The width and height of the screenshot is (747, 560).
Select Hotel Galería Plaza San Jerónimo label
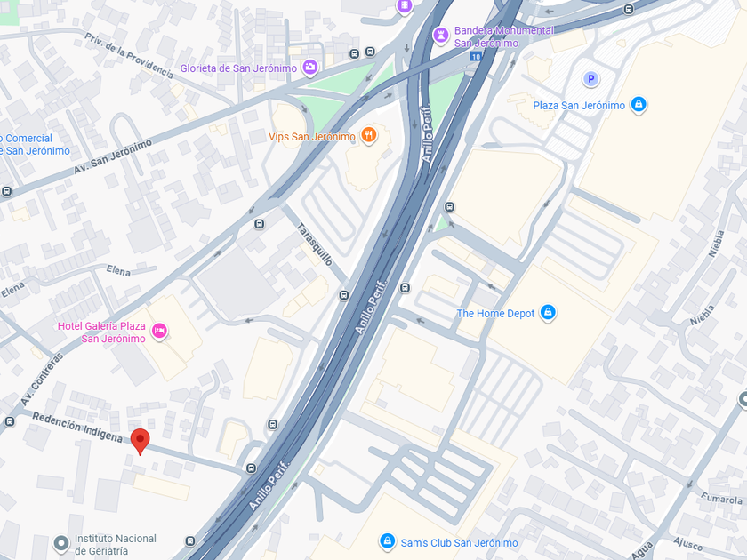pos(101,332)
